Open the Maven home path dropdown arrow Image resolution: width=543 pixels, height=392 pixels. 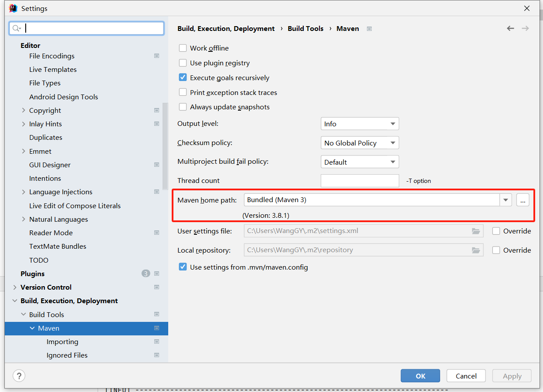506,200
